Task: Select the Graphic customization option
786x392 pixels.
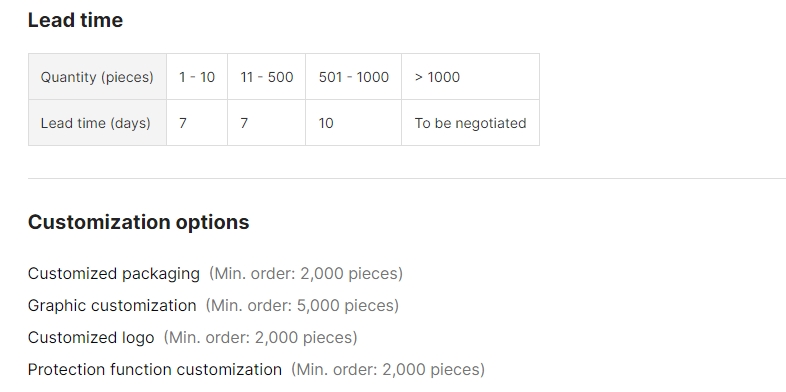Action: [112, 306]
